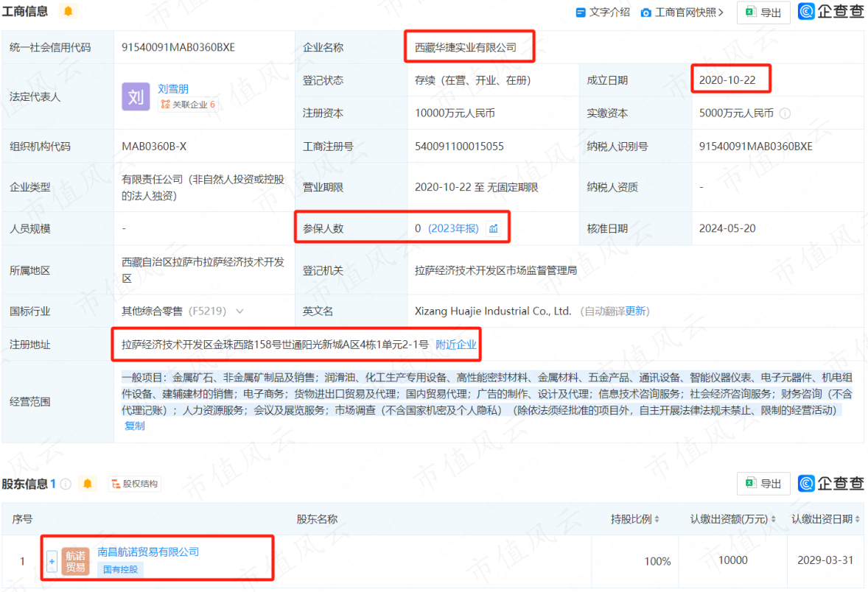Click the 企查查 logo in top header
Image resolution: width=868 pixels, height=592 pixels.
830,12
